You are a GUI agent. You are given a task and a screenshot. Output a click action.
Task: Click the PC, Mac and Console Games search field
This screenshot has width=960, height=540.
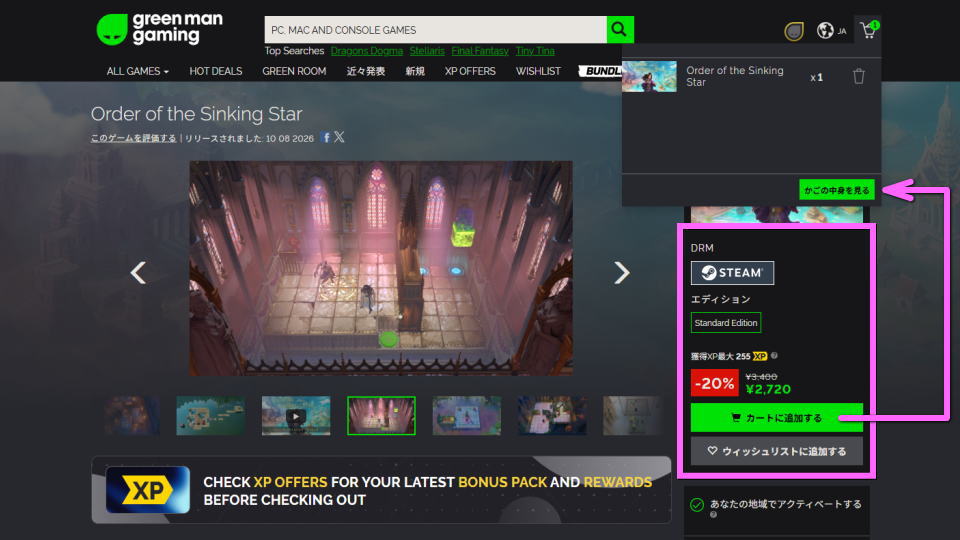point(435,29)
